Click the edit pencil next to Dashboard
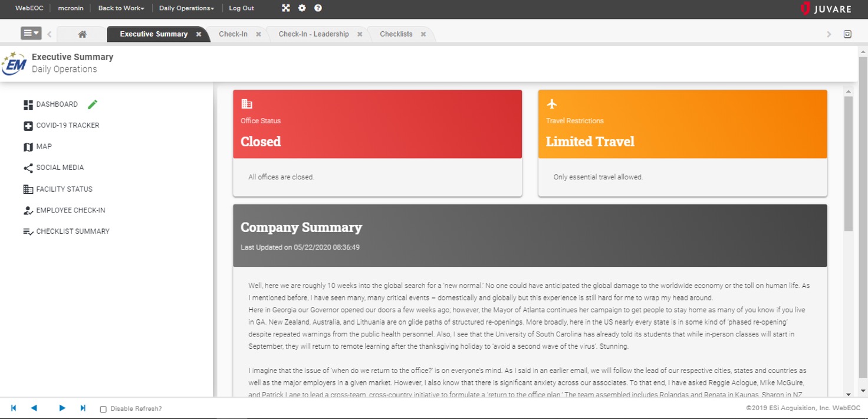868x419 pixels. [x=93, y=104]
